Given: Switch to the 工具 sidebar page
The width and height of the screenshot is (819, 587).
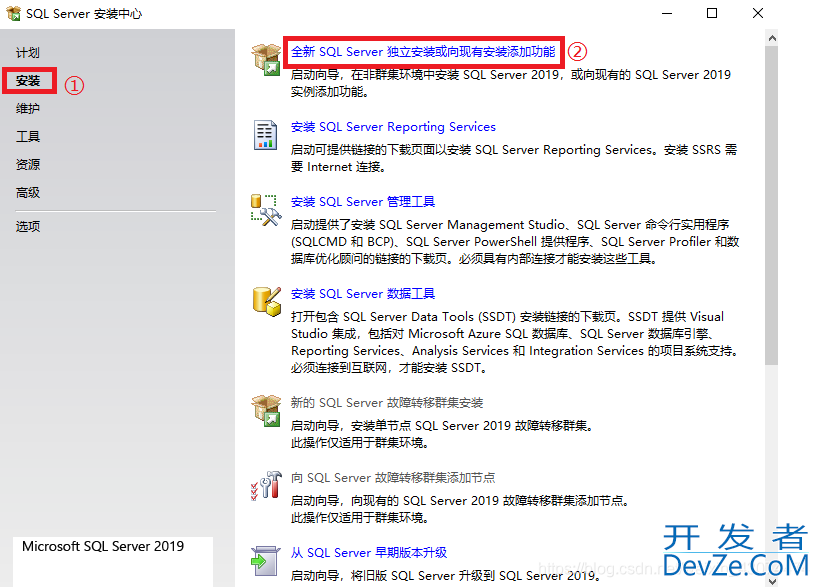Looking at the screenshot, I should click(28, 137).
